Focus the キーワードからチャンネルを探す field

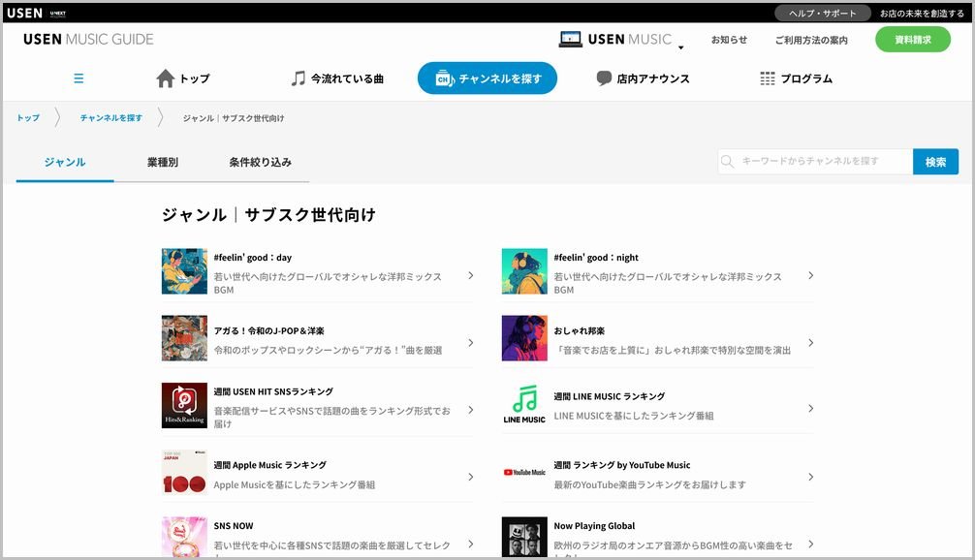click(815, 162)
